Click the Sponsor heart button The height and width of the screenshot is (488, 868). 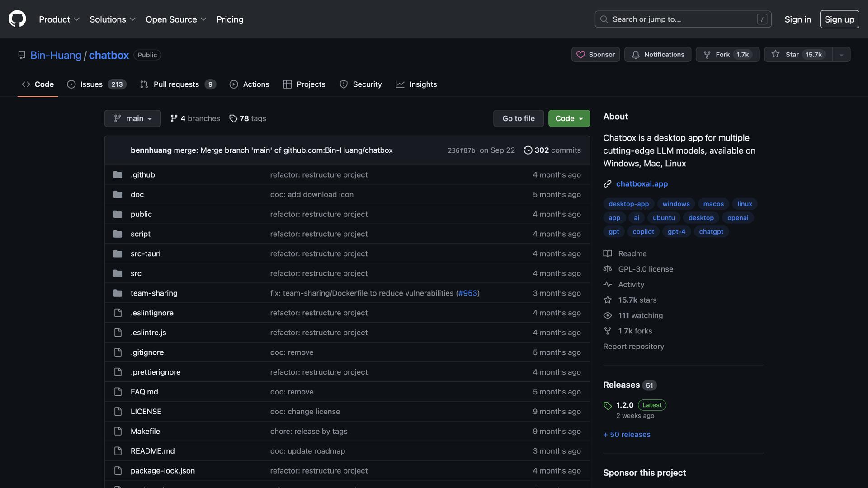click(595, 55)
